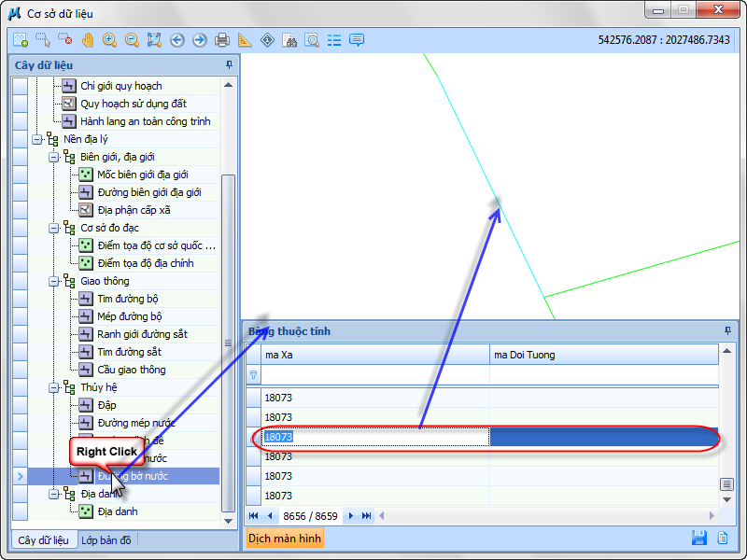Screen dimensions: 747x560
Task: Save attribute table with floppy icon
Action: (698, 538)
